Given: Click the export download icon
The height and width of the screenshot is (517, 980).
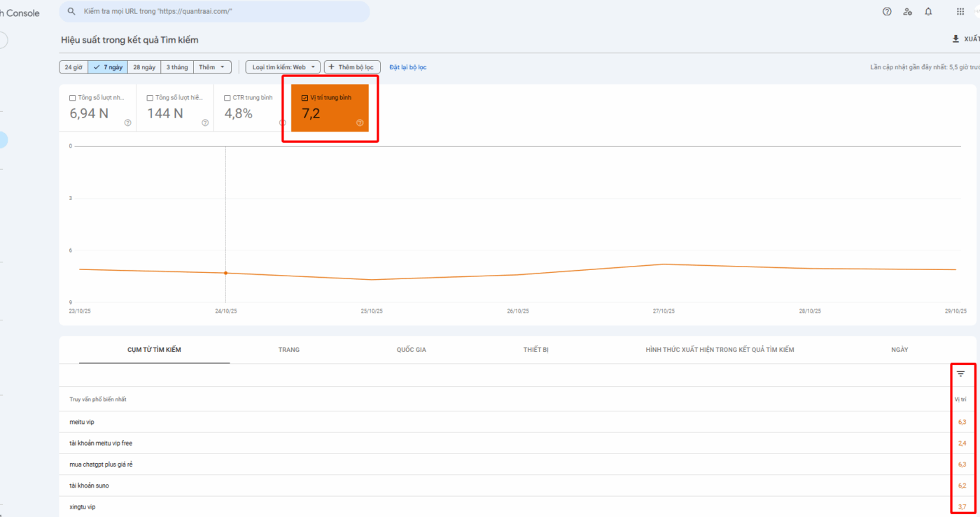Looking at the screenshot, I should click(955, 39).
